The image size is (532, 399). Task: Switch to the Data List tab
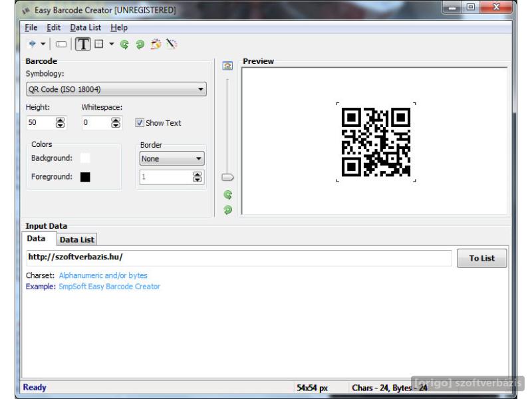[77, 239]
